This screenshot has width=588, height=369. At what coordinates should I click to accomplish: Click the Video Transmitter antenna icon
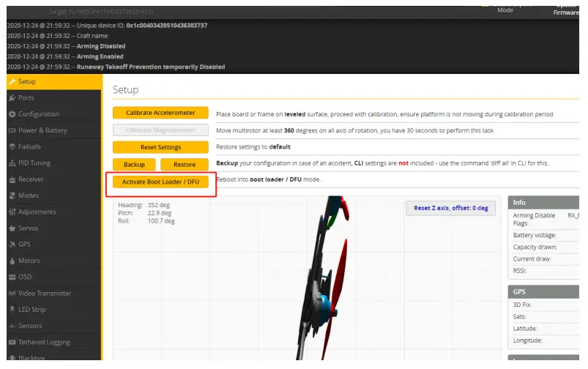coord(12,294)
